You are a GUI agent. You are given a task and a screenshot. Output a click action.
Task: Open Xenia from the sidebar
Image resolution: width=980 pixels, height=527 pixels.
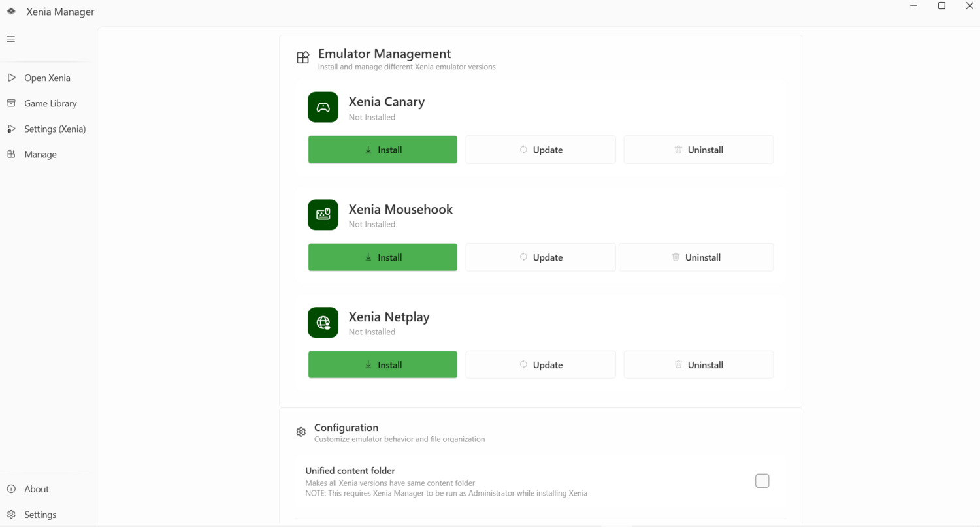click(47, 78)
